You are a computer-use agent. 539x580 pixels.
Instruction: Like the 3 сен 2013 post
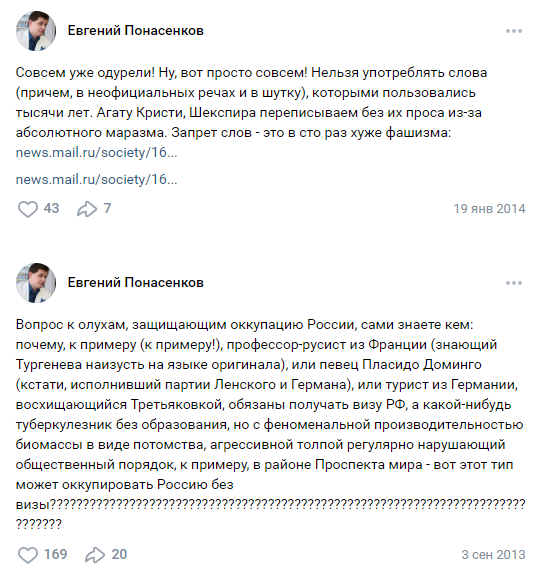click(x=28, y=555)
